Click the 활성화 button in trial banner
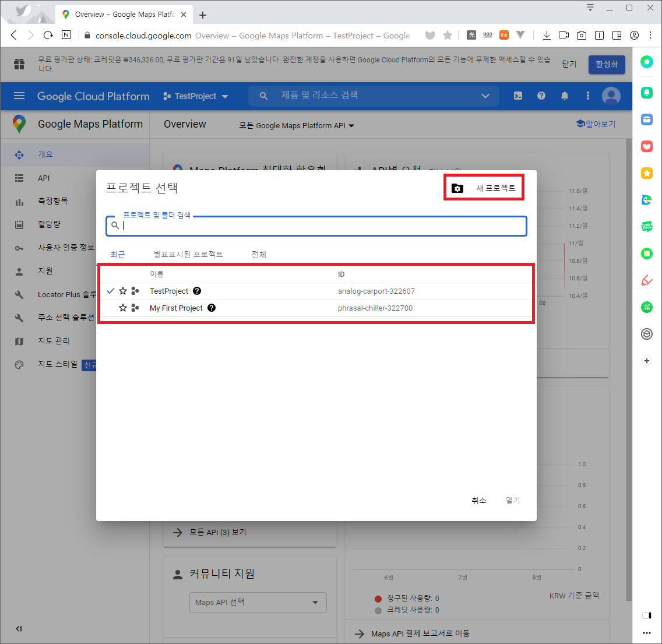Viewport: 662px width, 644px height. click(x=607, y=64)
